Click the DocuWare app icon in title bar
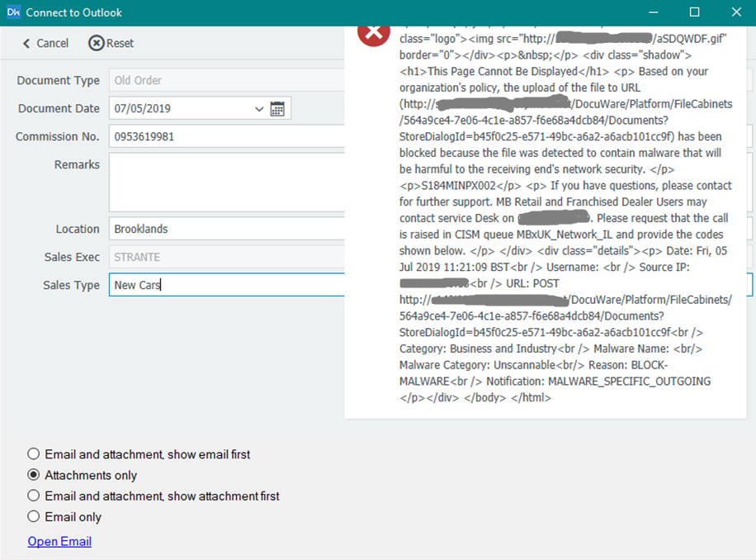This screenshot has height=560, width=756. tap(13, 12)
